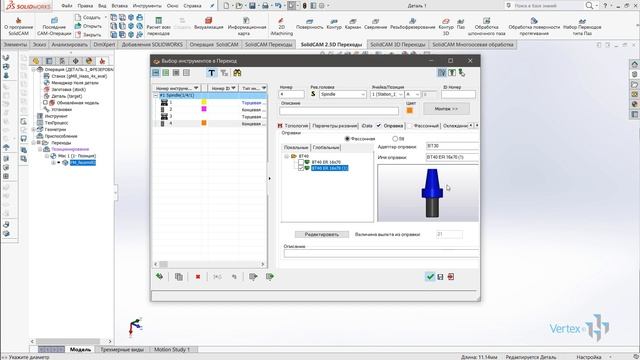Click the SolidWorks Save toolbar icon
This screenshot has width=640, height=360.
click(252, 6)
